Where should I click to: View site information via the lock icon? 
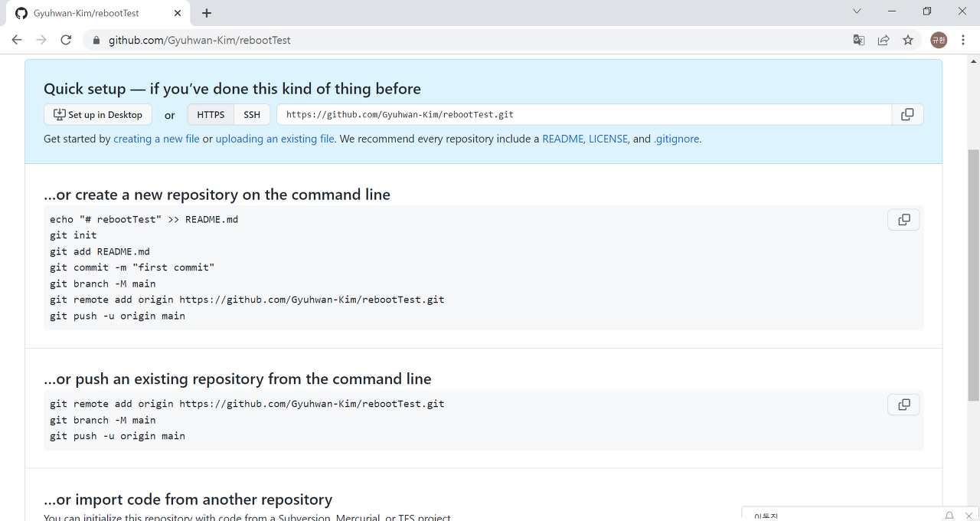pyautogui.click(x=96, y=40)
